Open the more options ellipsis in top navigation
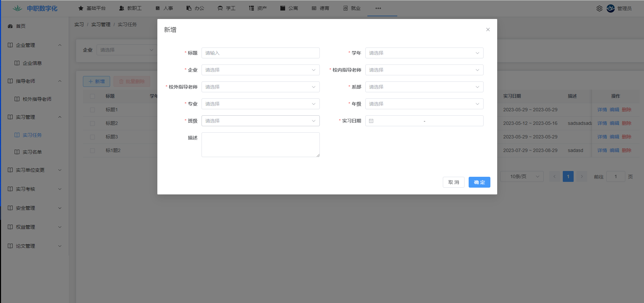The image size is (644, 303). 378,8
